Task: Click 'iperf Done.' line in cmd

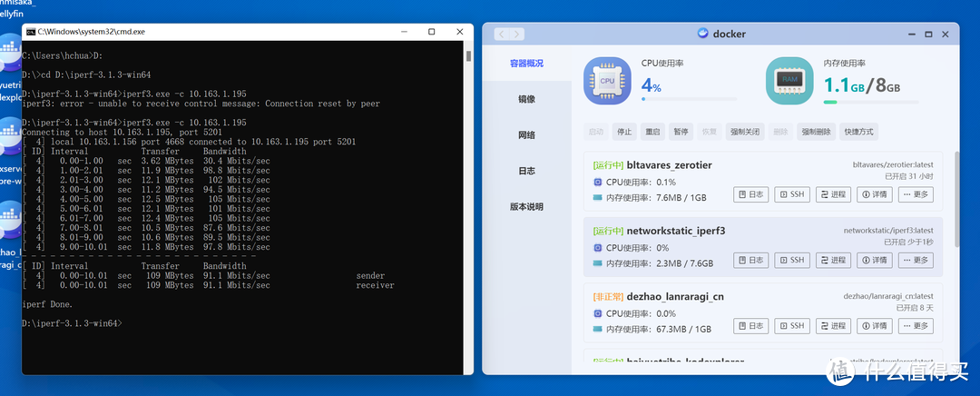Action: [x=47, y=304]
